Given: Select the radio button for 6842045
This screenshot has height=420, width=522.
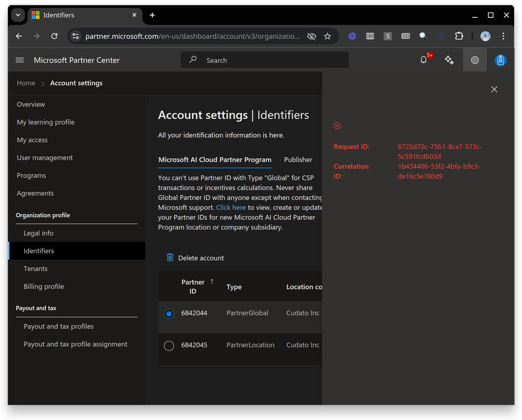Looking at the screenshot, I should (169, 346).
